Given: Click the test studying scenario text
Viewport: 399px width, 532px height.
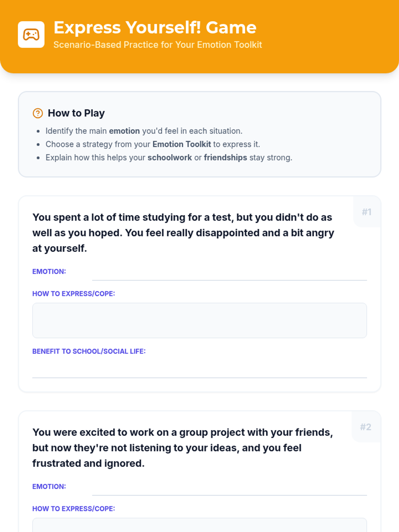Looking at the screenshot, I should click(183, 233).
